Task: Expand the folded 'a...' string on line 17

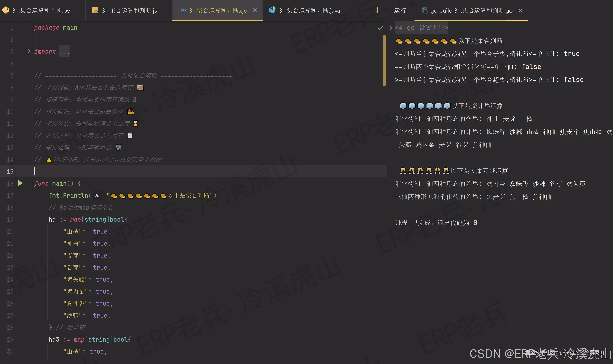Action: [98, 195]
